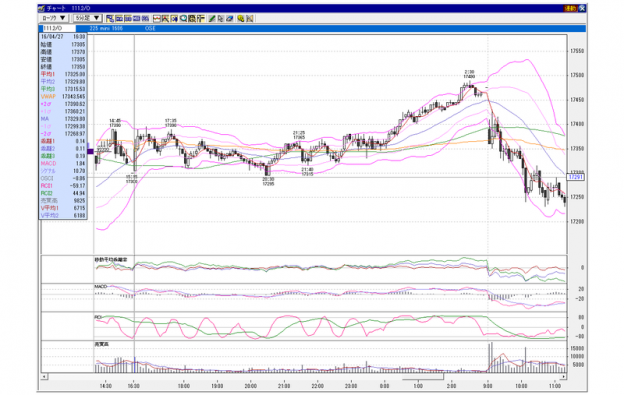
Task: Select the red line chart toolbar icon
Action: 157,18
